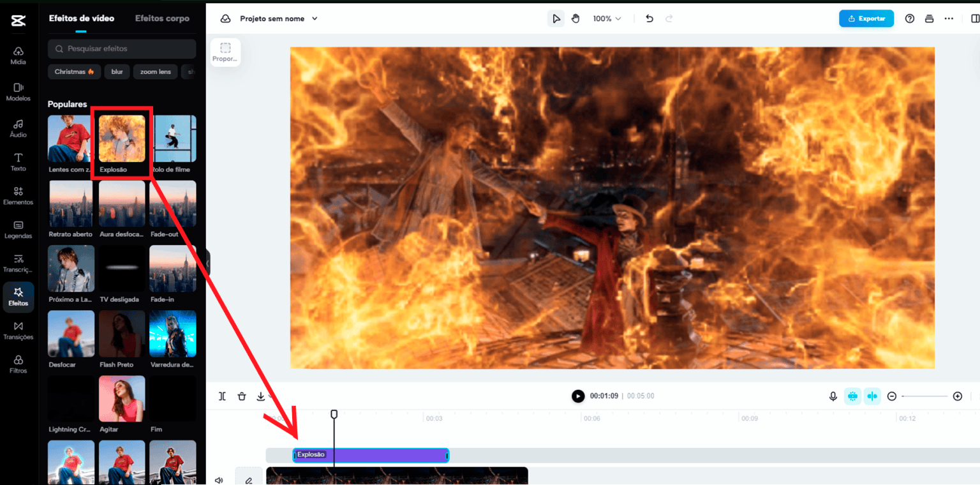Select the Explosão effect thumbnail
Image resolution: width=980 pixels, height=485 pixels.
122,139
